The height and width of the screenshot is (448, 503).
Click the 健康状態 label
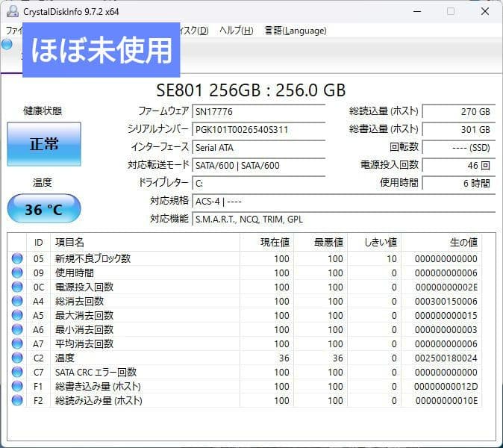click(x=43, y=111)
